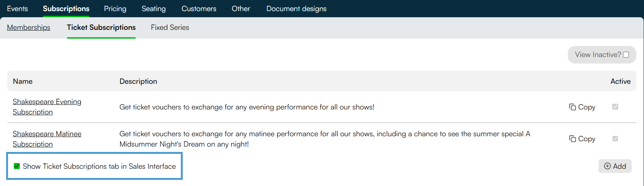The width and height of the screenshot is (644, 186).
Task: Click the plus icon on Add button
Action: pos(607,166)
